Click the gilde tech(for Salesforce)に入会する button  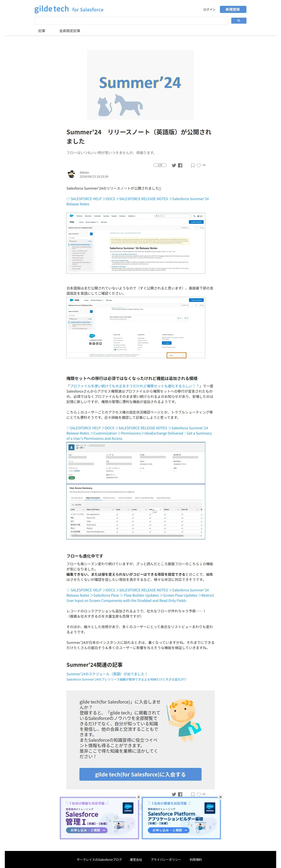[140, 774]
